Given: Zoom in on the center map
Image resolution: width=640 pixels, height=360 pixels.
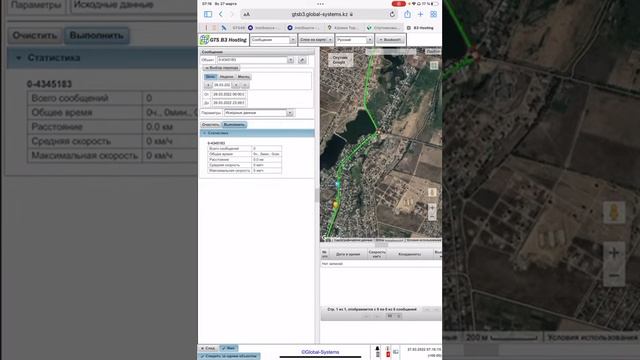Looking at the screenshot, I should 432,208.
